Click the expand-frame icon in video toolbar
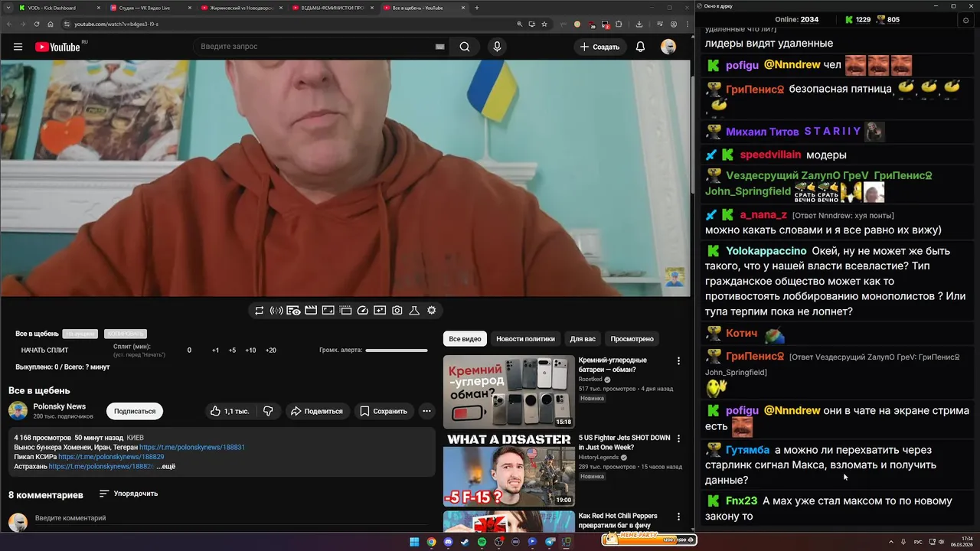980x551 pixels. point(328,311)
